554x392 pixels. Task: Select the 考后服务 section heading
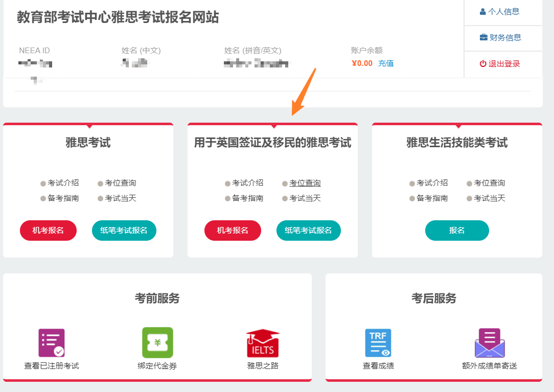click(x=434, y=298)
